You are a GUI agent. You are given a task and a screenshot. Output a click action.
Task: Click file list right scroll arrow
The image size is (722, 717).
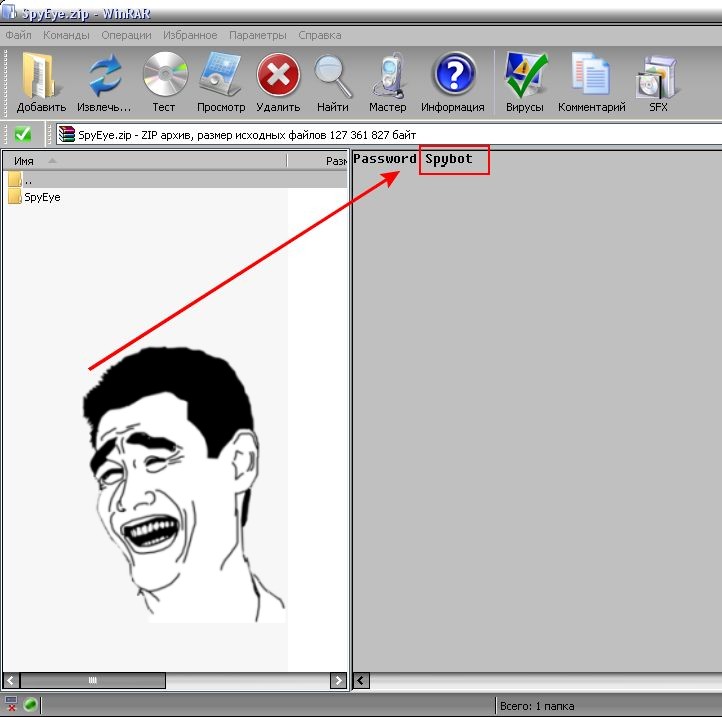tap(339, 680)
